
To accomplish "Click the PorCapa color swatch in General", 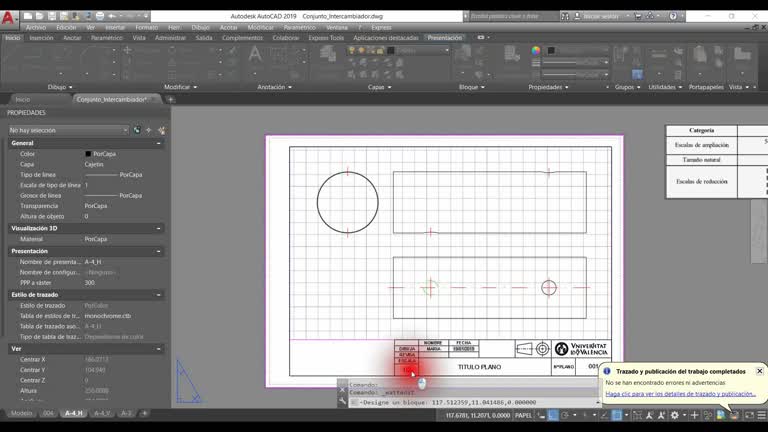I will click(88, 154).
